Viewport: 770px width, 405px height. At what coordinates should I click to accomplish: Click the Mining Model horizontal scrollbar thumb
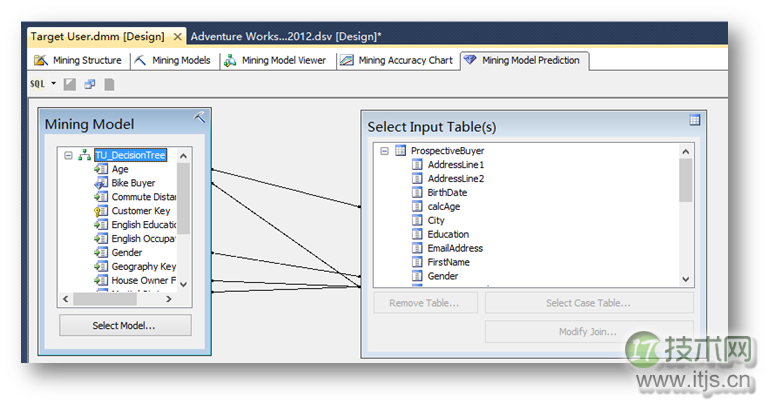105,298
